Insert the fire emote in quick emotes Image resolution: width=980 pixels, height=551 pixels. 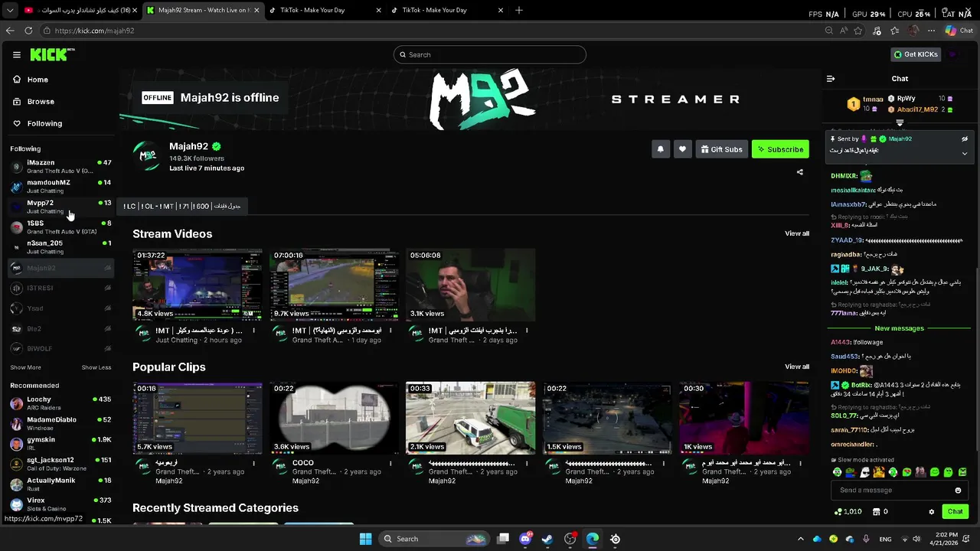coord(879,473)
